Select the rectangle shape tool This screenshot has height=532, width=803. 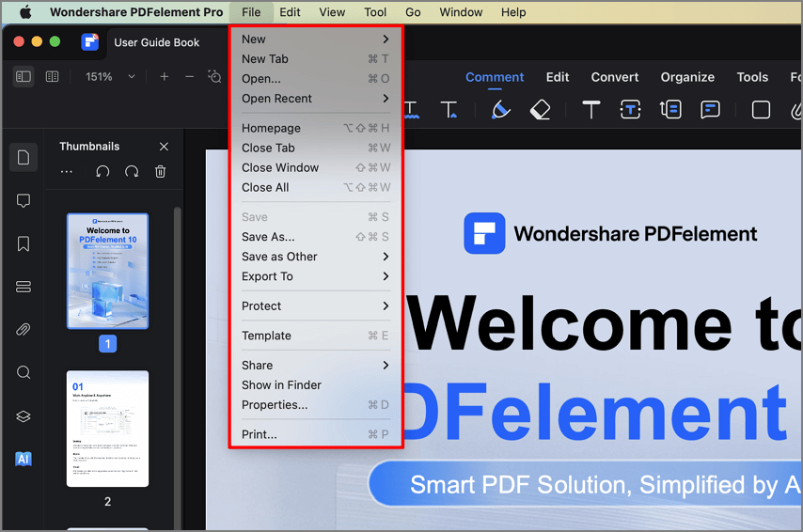click(x=761, y=110)
